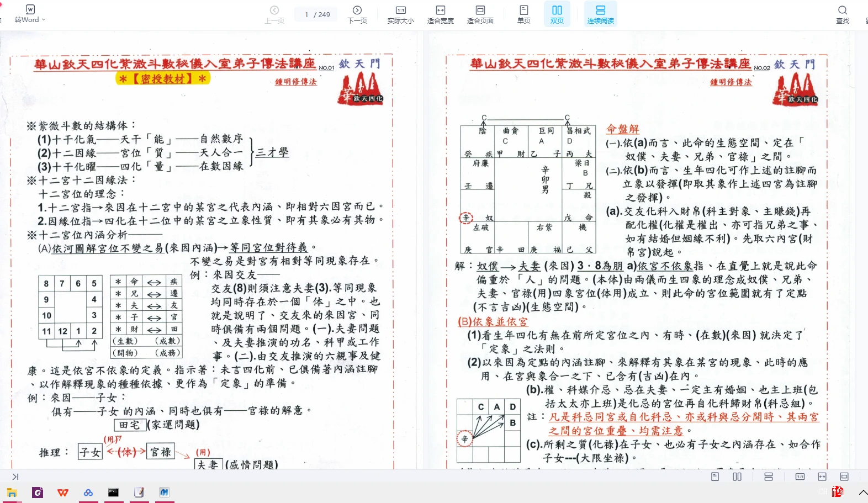Click the number grid diagram on left page

coord(70,307)
